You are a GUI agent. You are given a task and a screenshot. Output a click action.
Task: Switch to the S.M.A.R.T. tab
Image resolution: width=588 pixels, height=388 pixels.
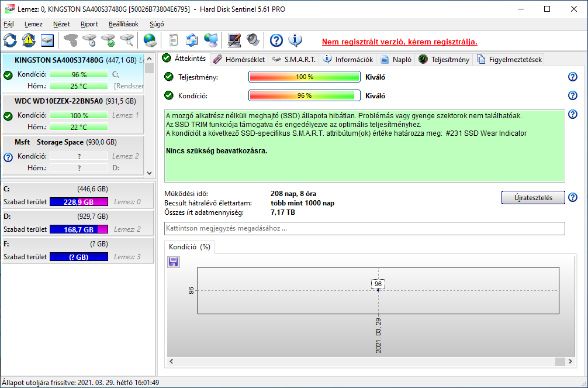pyautogui.click(x=293, y=59)
